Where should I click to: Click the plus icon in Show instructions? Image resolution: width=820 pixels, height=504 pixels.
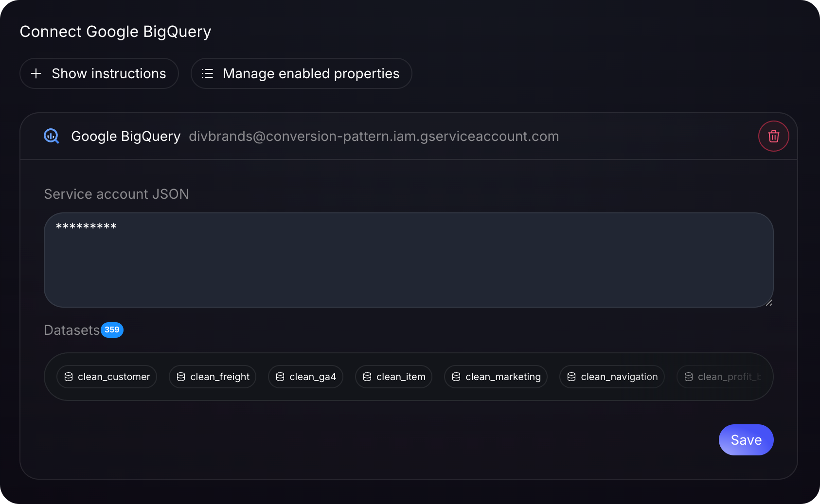(x=36, y=73)
